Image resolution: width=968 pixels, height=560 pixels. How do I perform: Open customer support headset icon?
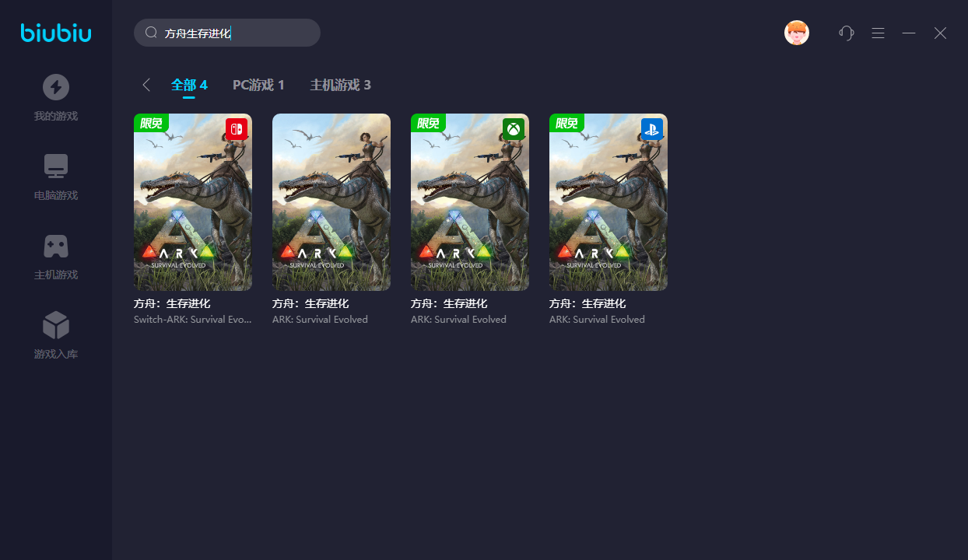tap(847, 33)
